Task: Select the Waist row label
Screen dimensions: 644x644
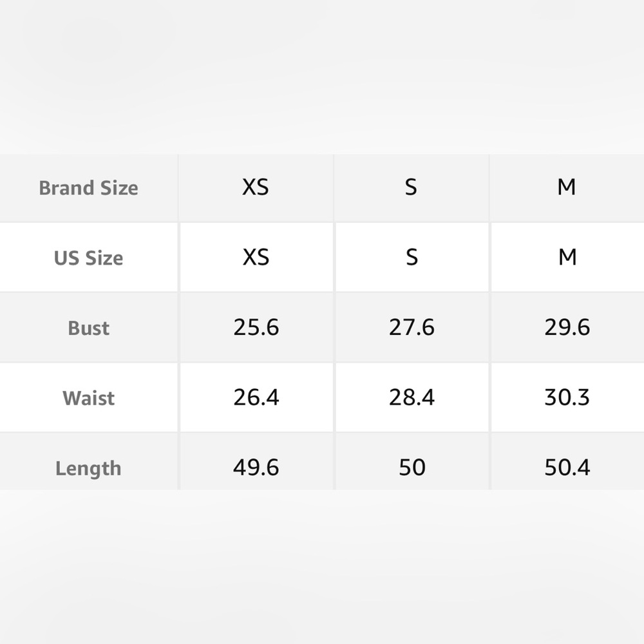Action: click(x=88, y=398)
